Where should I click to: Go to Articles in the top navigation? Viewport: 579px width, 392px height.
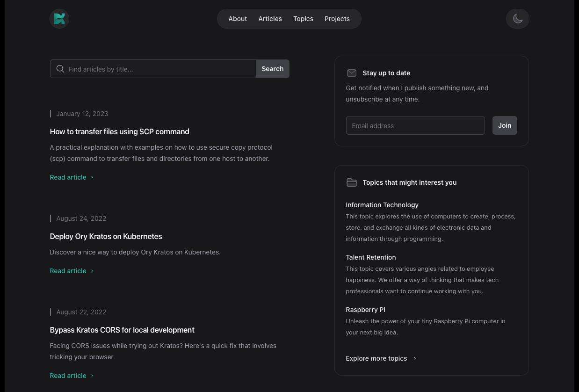tap(270, 19)
